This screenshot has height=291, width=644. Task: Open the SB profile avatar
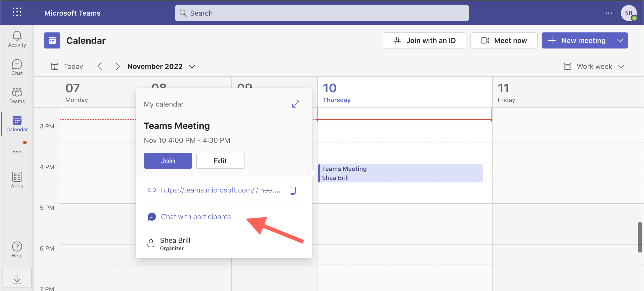[x=629, y=13]
